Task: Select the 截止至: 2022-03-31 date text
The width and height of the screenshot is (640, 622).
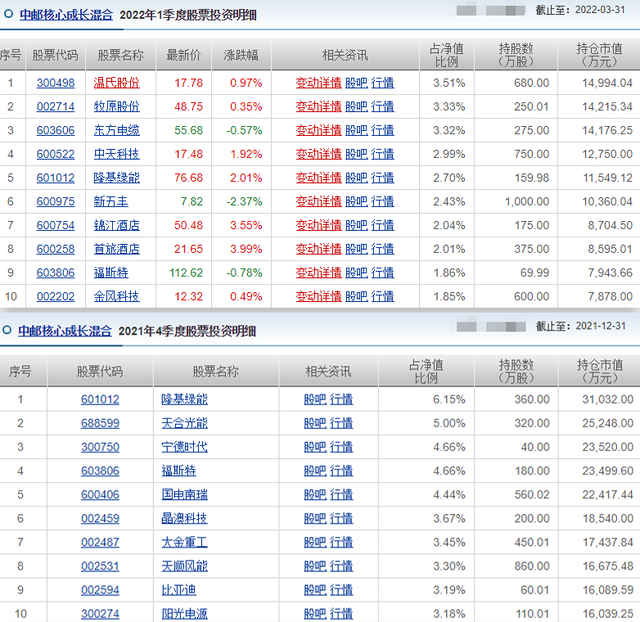Action: [x=580, y=10]
